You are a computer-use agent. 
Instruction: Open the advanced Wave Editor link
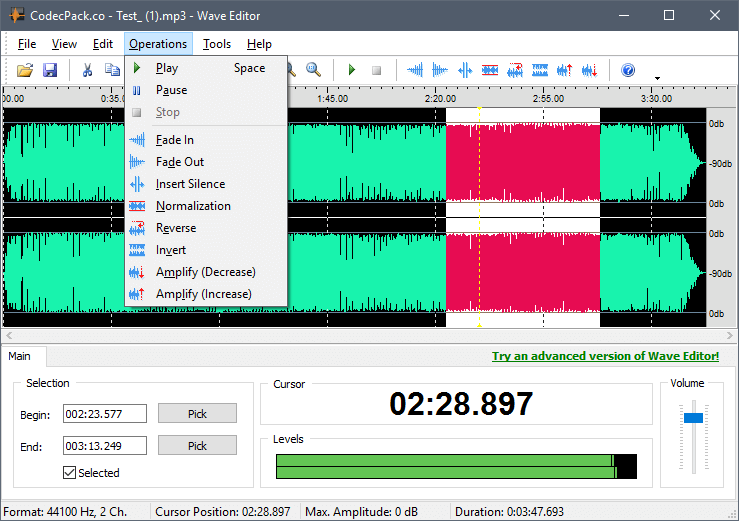(605, 356)
